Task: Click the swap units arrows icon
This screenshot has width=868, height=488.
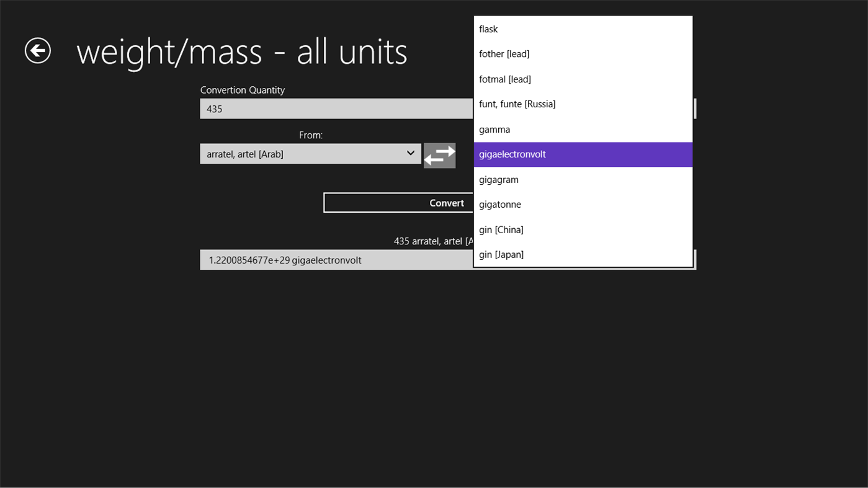Action: pos(439,154)
